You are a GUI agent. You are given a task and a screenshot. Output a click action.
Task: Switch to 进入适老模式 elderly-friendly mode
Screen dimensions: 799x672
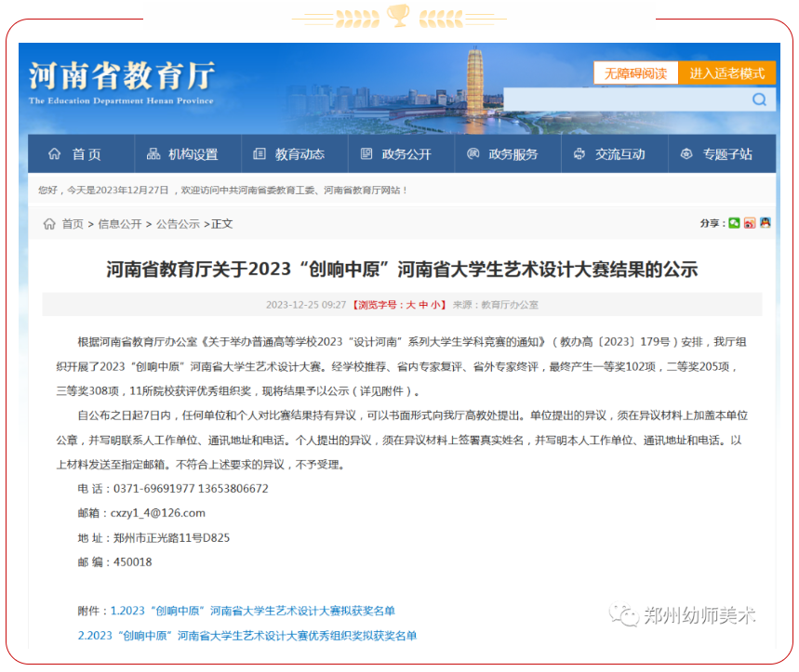tap(726, 73)
